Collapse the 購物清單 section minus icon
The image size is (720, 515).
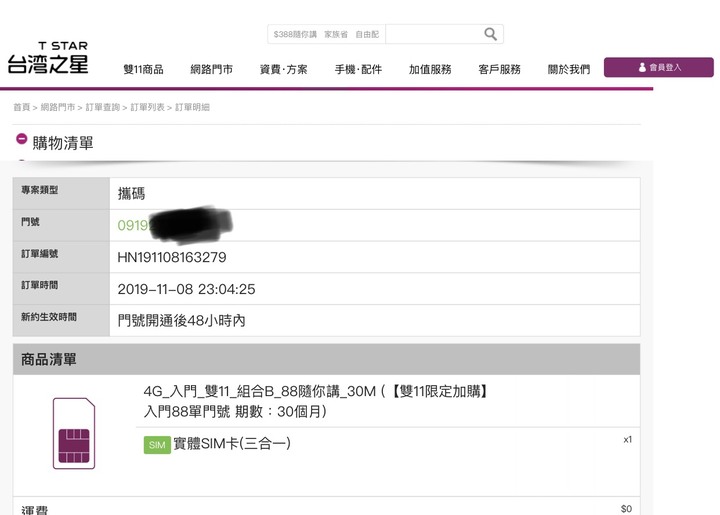pos(22,138)
